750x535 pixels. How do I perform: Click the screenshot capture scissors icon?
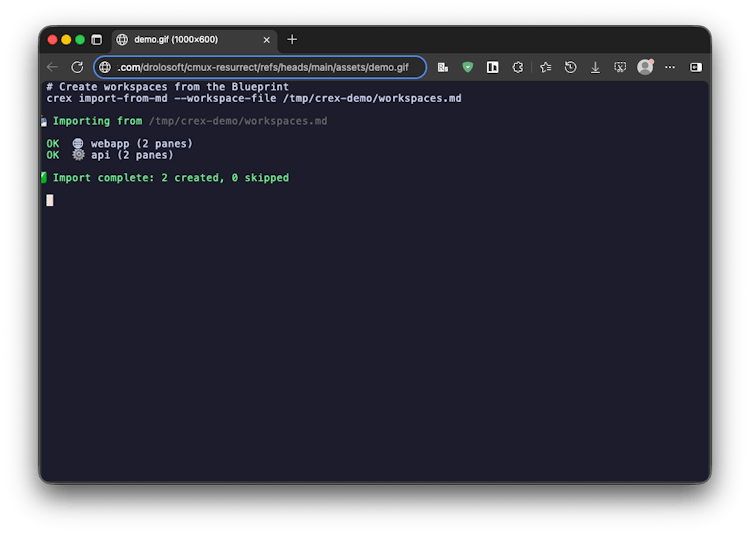pyautogui.click(x=620, y=67)
